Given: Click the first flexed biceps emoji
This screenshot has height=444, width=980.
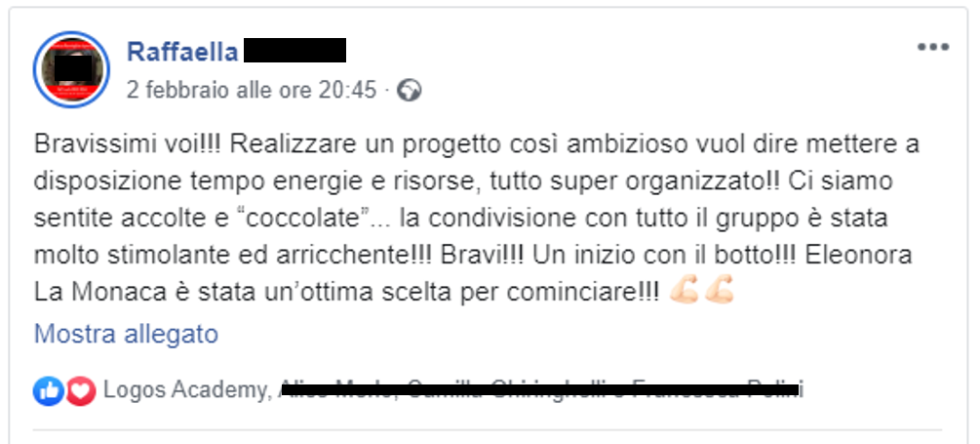Looking at the screenshot, I should click(x=684, y=292).
